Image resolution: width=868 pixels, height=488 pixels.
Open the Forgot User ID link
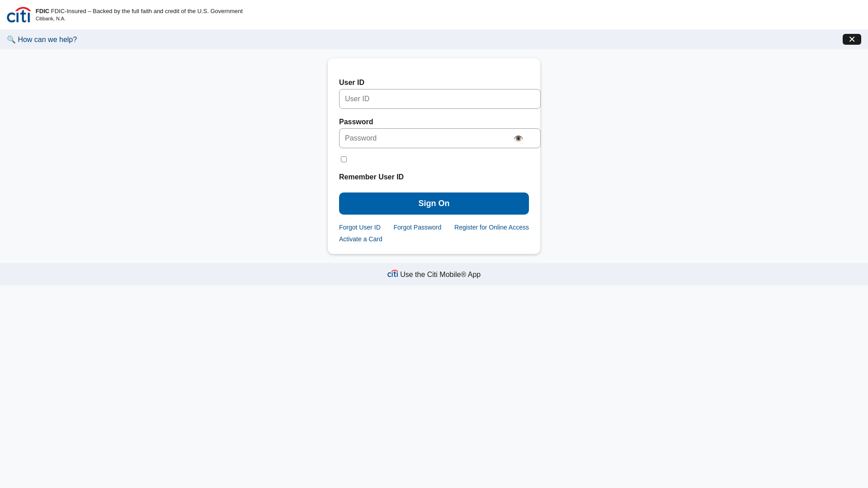point(360,227)
